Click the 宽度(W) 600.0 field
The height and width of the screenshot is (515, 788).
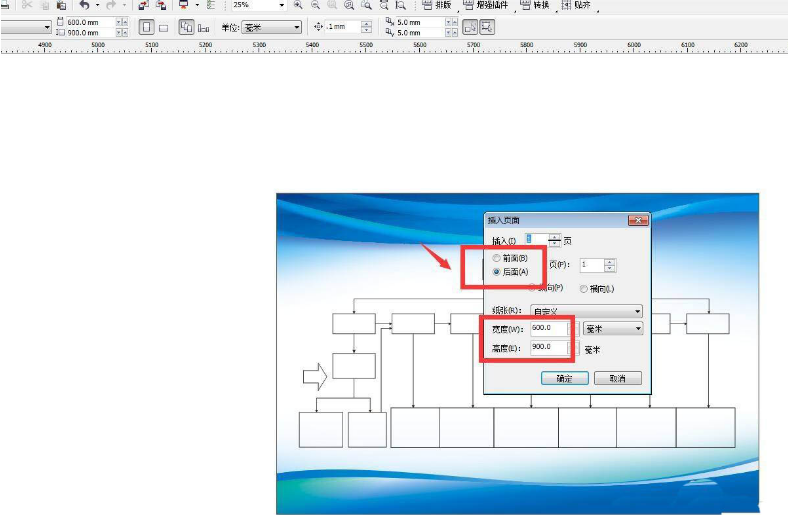coord(550,328)
